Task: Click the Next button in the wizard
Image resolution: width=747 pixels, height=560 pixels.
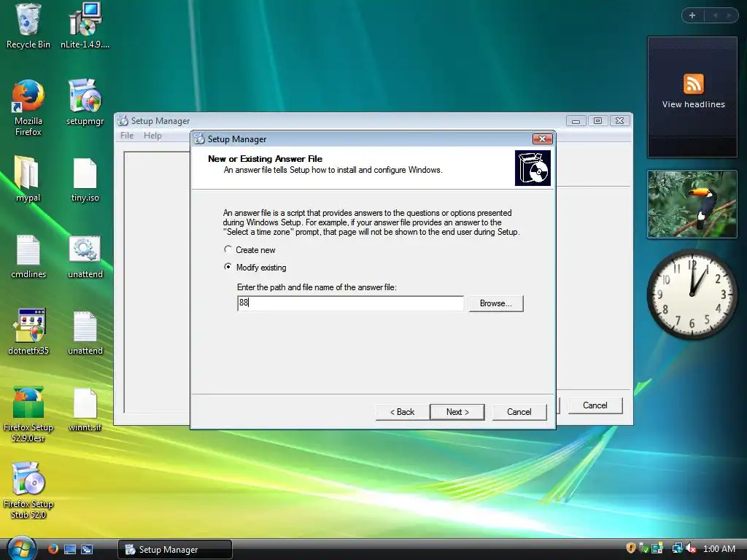Action: coord(457,412)
